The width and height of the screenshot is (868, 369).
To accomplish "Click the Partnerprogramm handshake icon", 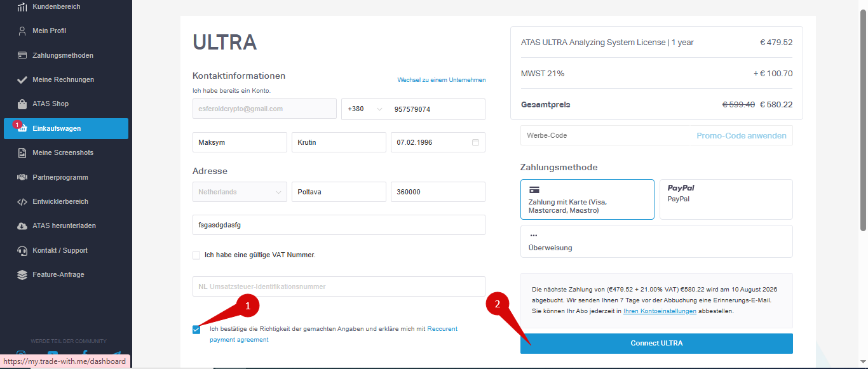I will coord(22,177).
